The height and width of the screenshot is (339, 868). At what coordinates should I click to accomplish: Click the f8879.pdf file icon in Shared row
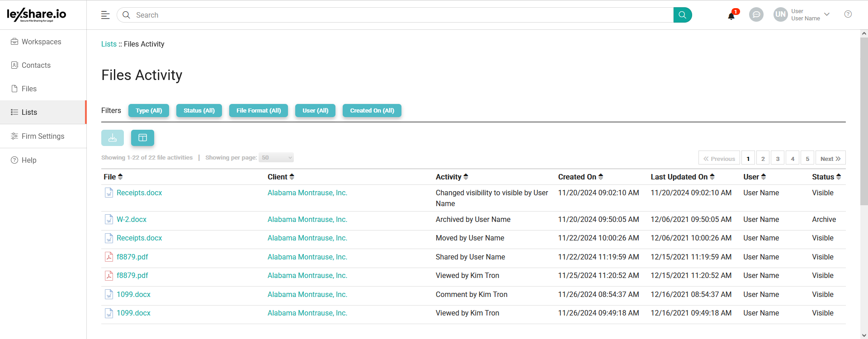tap(109, 257)
